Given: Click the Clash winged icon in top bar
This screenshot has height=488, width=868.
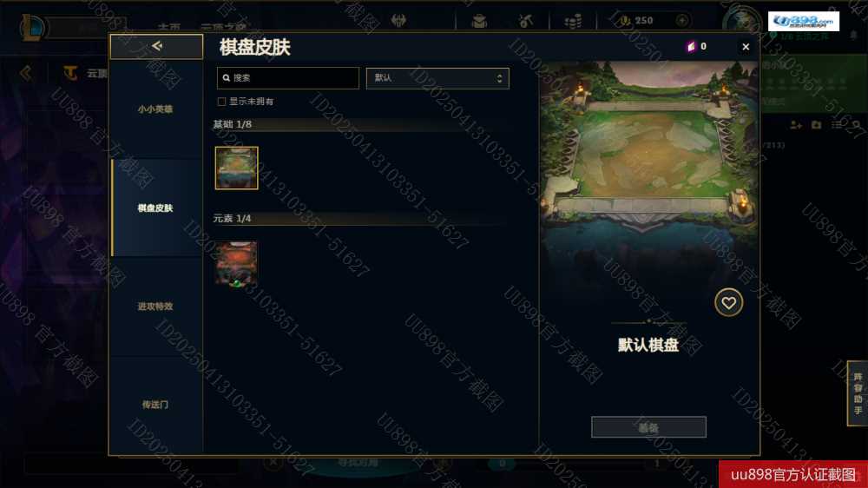Looking at the screenshot, I should pyautogui.click(x=398, y=21).
